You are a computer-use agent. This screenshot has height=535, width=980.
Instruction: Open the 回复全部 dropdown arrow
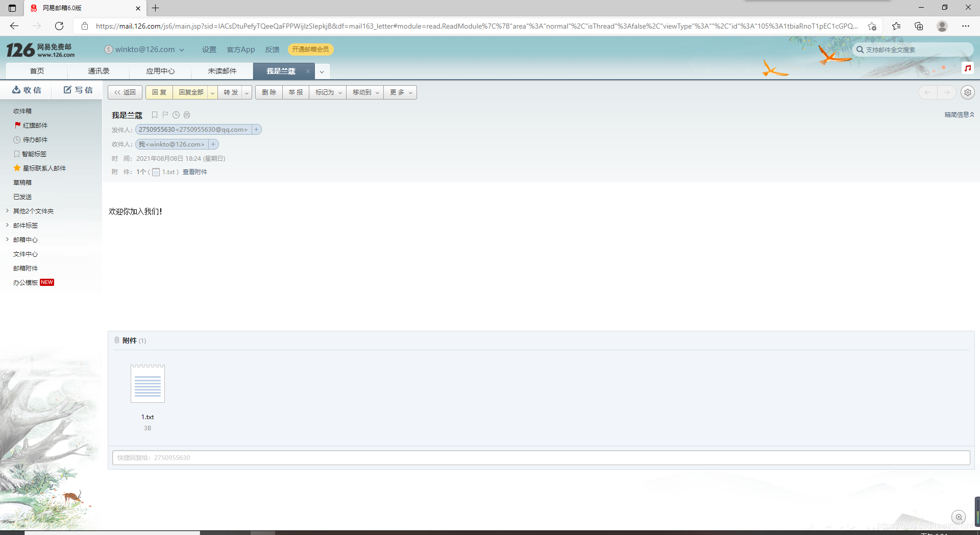point(212,92)
